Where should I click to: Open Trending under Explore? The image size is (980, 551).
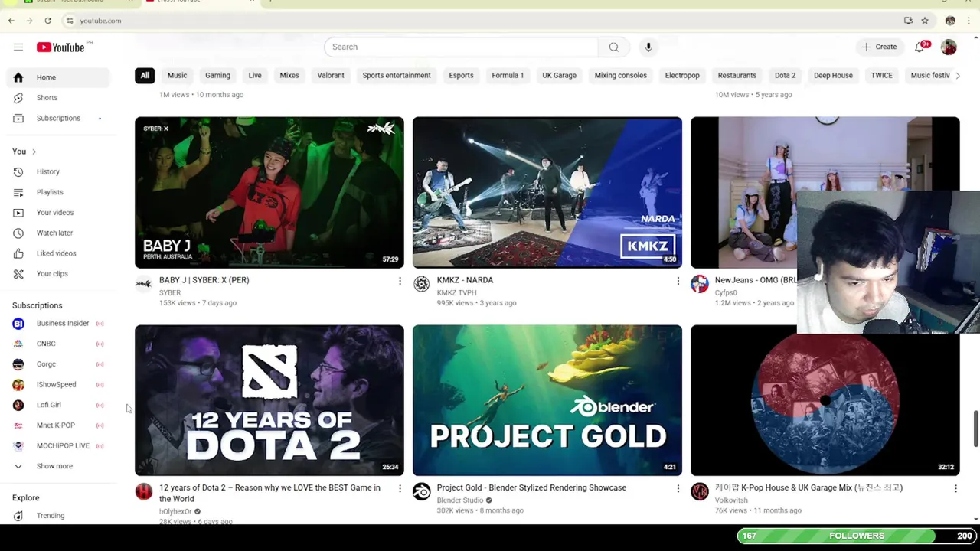click(57, 516)
